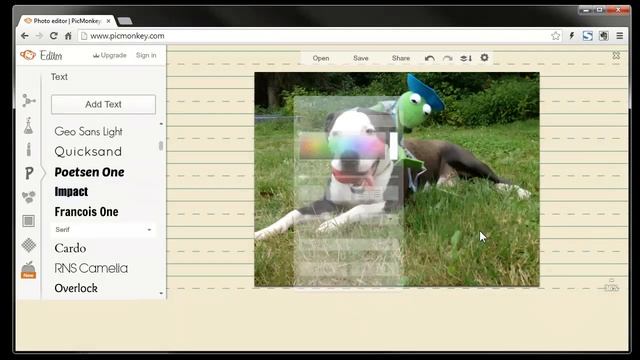Open the Chrome hamburger menu

click(x=620, y=36)
